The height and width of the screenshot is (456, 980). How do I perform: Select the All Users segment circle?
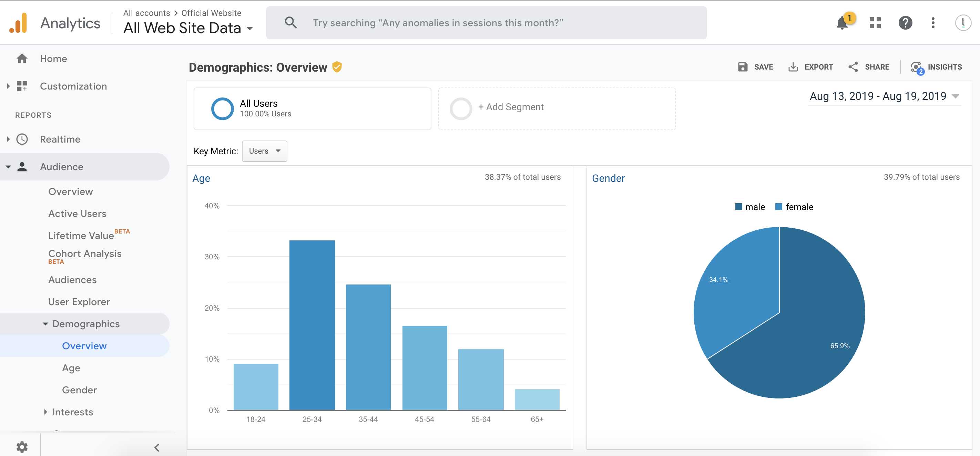click(x=222, y=109)
